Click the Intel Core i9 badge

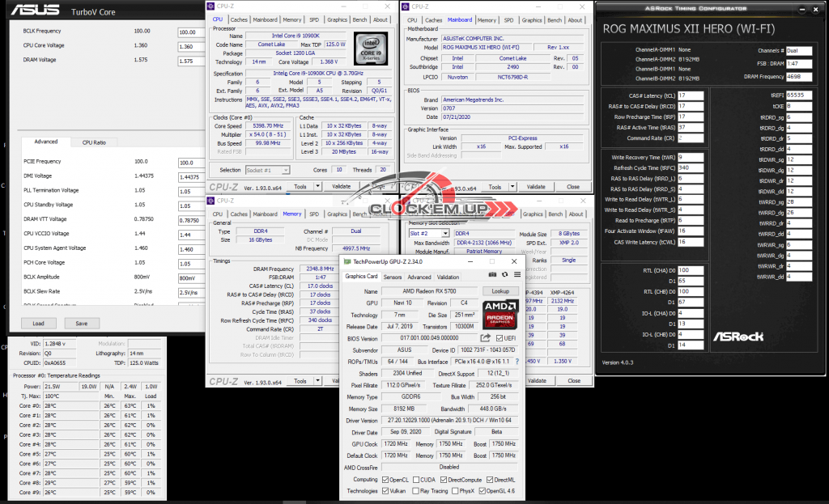(x=373, y=49)
